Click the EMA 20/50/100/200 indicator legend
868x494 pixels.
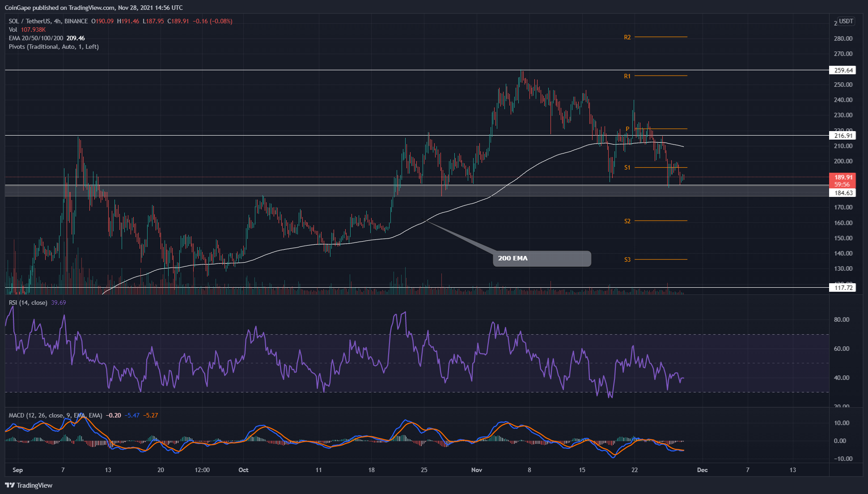pyautogui.click(x=36, y=38)
